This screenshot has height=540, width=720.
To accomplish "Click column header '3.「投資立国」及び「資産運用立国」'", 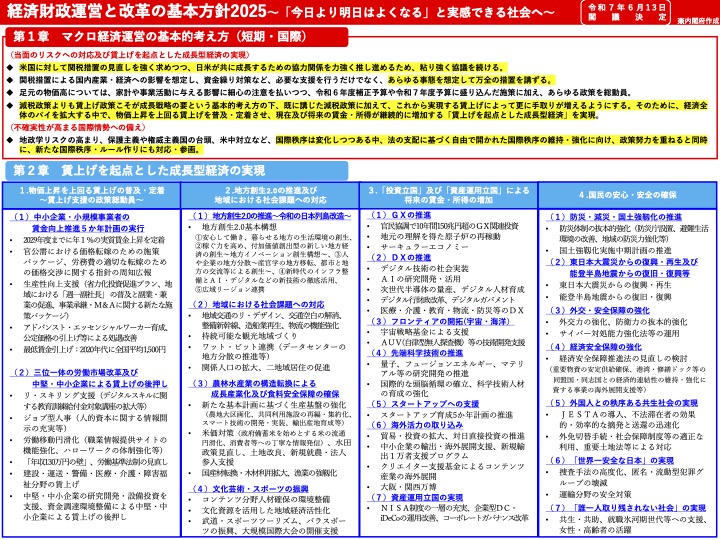I will coord(449,196).
